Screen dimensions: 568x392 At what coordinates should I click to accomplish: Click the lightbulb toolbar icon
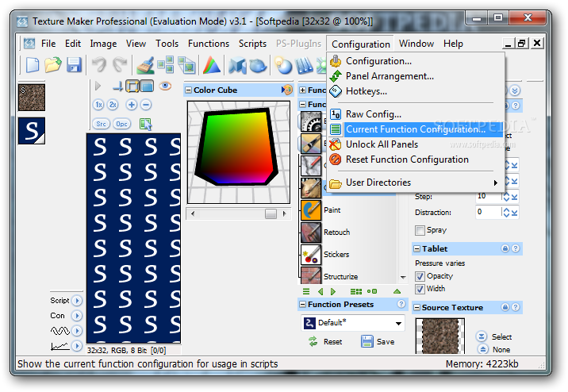[x=283, y=65]
